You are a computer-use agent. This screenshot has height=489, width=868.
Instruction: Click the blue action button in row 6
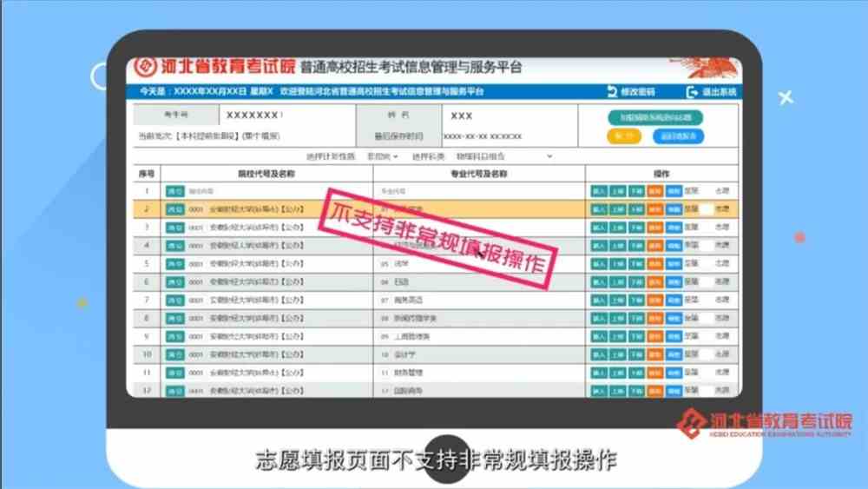tap(674, 282)
